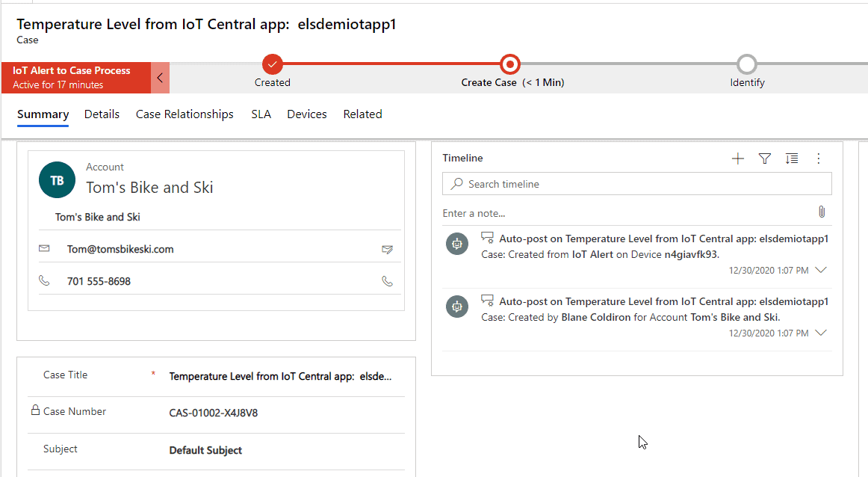Open timeline more commands vertical ellipsis

point(818,159)
